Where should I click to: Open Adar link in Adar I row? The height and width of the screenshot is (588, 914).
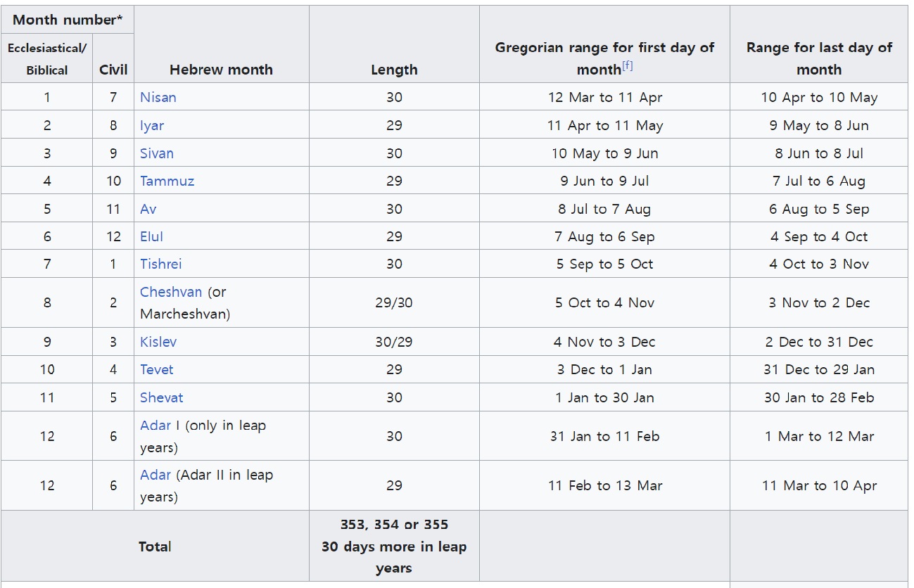coord(155,426)
